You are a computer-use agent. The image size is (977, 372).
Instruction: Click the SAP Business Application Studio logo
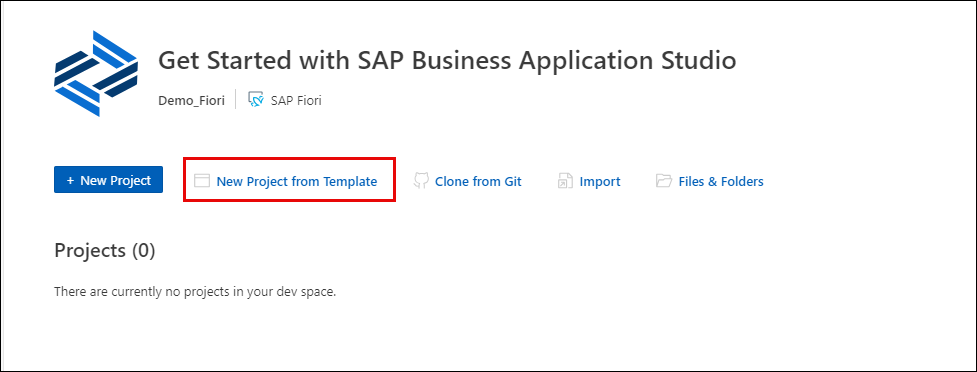[96, 74]
